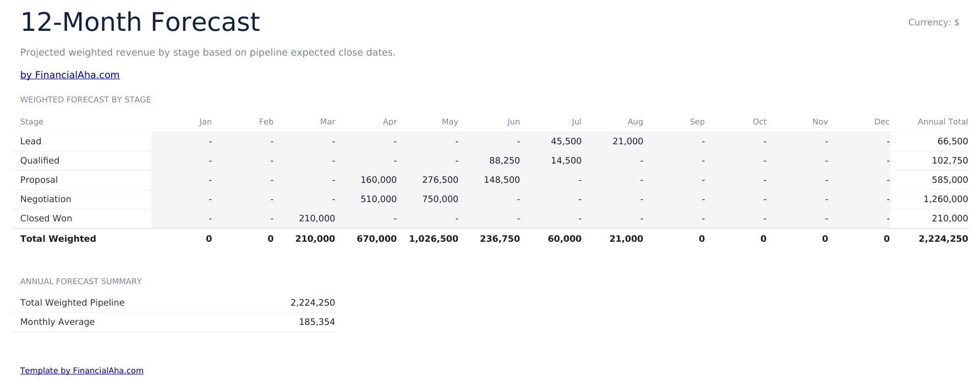Click Total Weighted April value 670,000
980x386 pixels.
click(x=377, y=239)
